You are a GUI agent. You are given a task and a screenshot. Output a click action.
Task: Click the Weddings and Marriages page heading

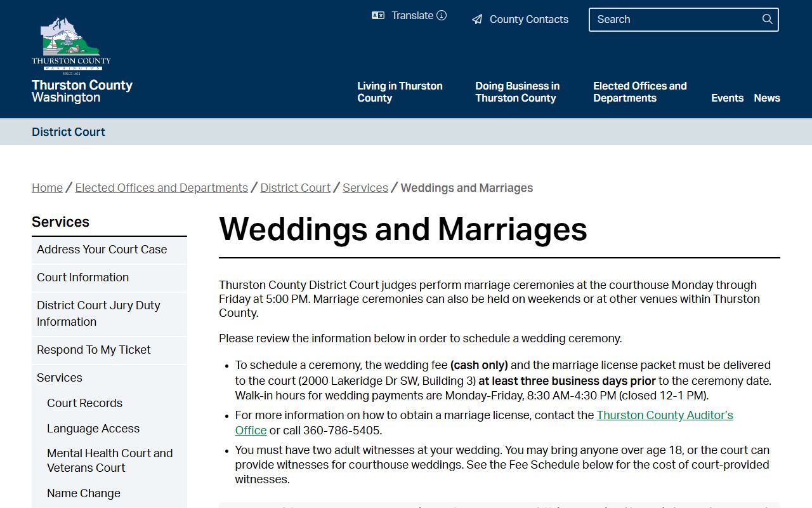(x=403, y=229)
